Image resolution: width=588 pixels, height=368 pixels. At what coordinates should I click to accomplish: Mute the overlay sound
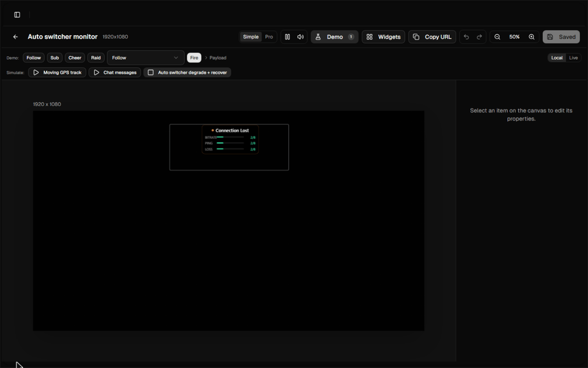301,37
